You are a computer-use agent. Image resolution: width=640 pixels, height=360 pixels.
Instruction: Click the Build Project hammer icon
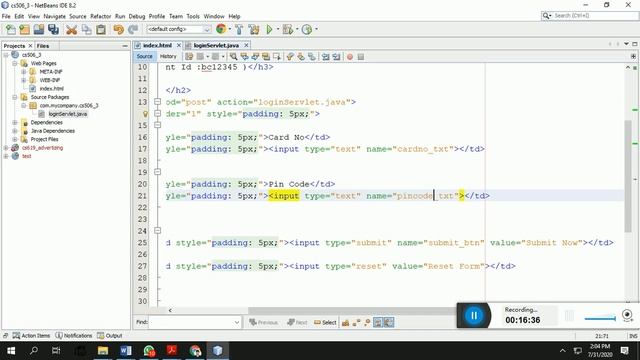coord(239,29)
